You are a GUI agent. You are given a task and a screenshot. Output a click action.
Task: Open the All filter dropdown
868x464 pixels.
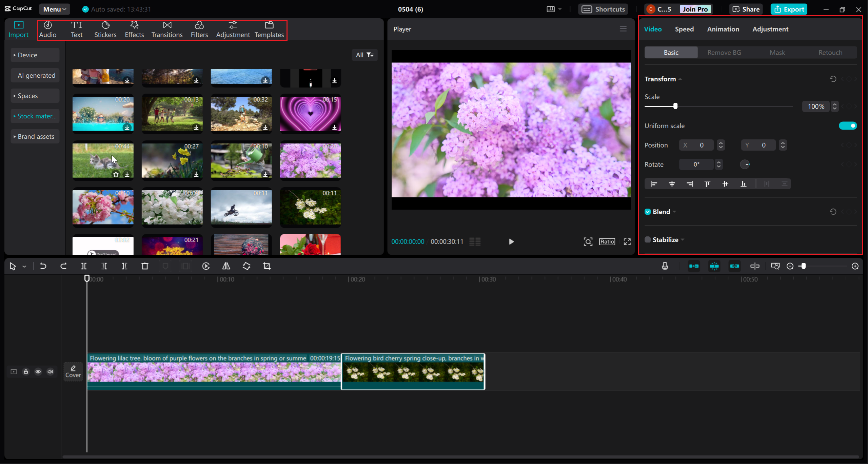(x=364, y=55)
